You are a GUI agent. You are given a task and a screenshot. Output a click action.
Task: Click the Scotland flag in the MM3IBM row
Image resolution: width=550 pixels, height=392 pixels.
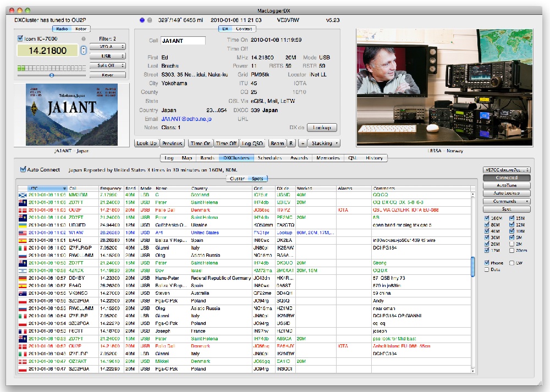pyautogui.click(x=23, y=195)
